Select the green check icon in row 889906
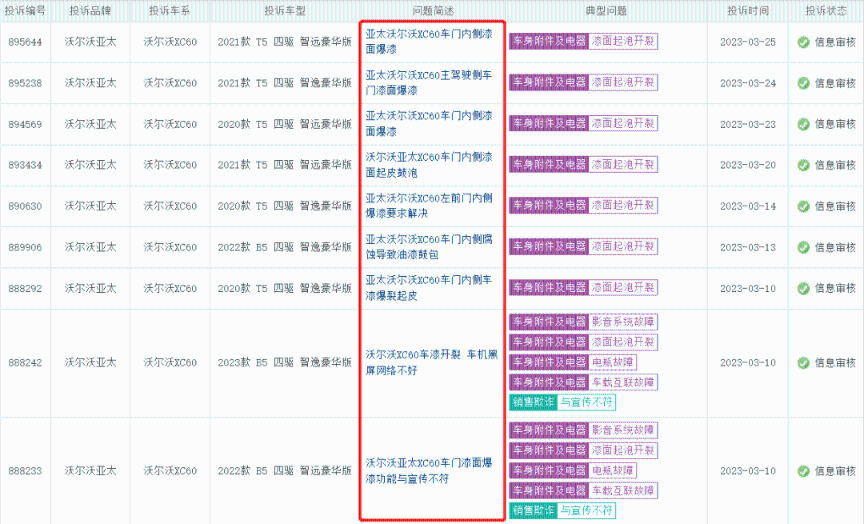The width and height of the screenshot is (864, 524). (803, 247)
